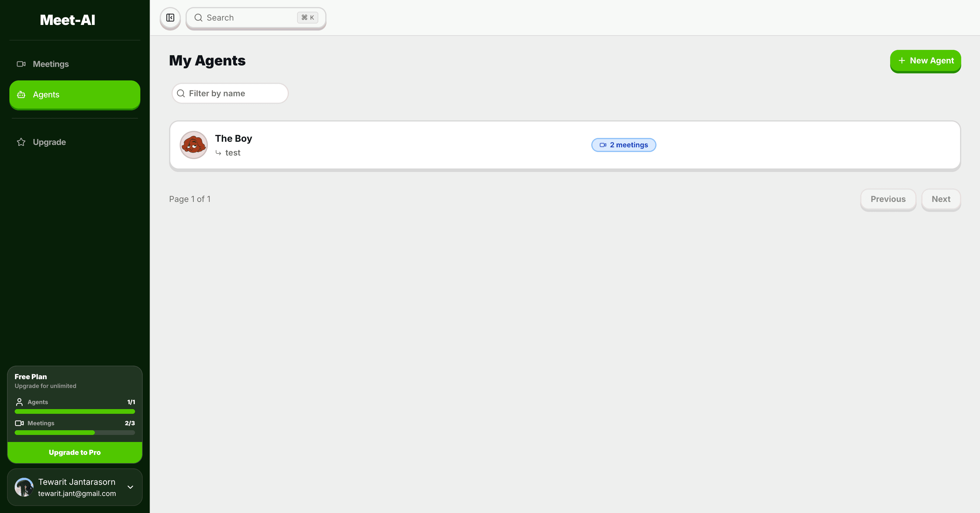980x513 pixels.
Task: Click the tewarit.jant@gmail.com email
Action: (77, 494)
